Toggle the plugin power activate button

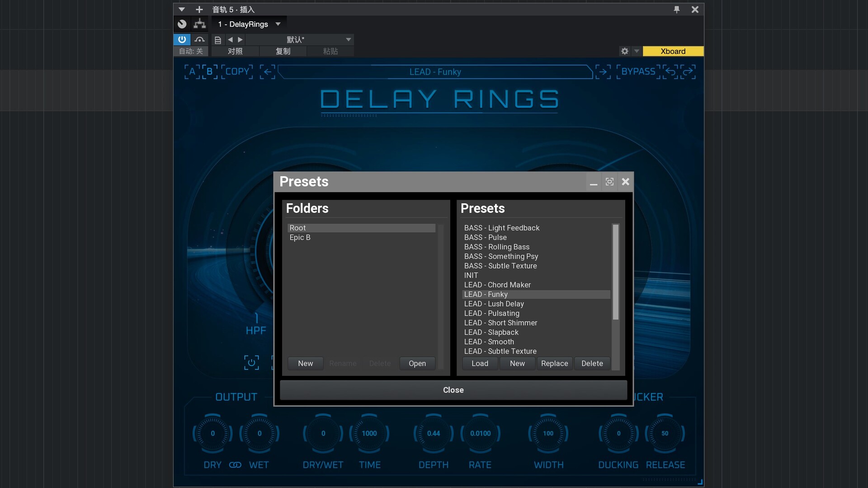(x=182, y=40)
